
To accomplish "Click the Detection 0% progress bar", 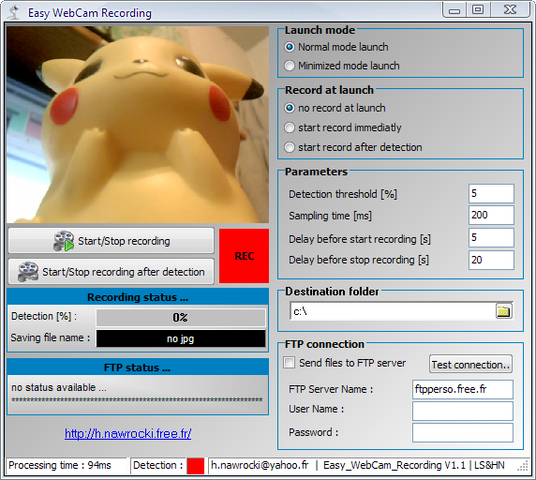I will click(x=181, y=318).
